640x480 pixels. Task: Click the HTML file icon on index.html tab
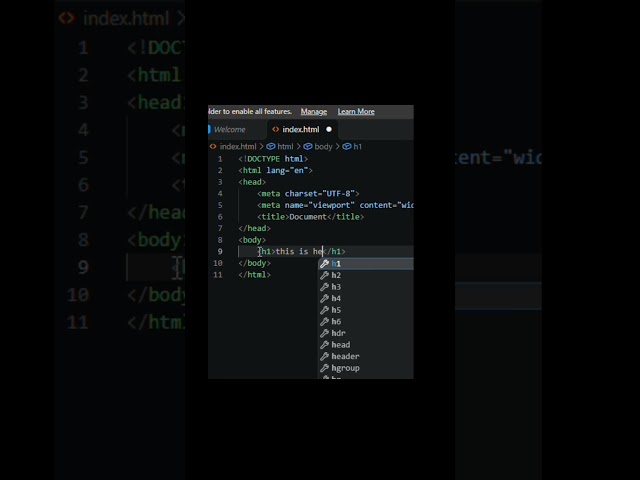[276, 129]
